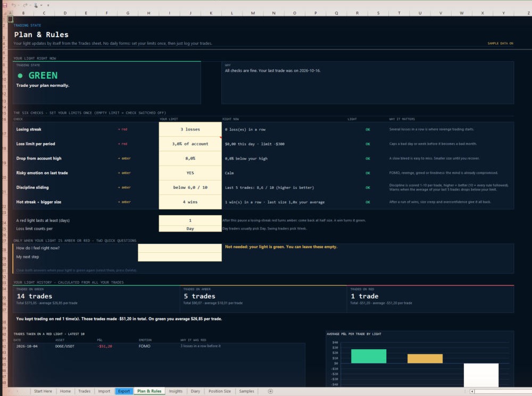
Task: Click the Undo arrow icon
Action: pos(14,5)
